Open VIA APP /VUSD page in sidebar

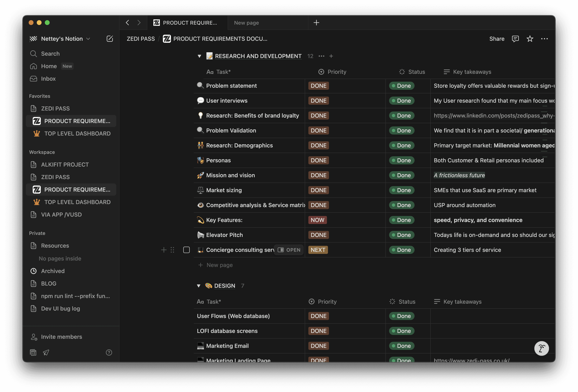(71, 215)
